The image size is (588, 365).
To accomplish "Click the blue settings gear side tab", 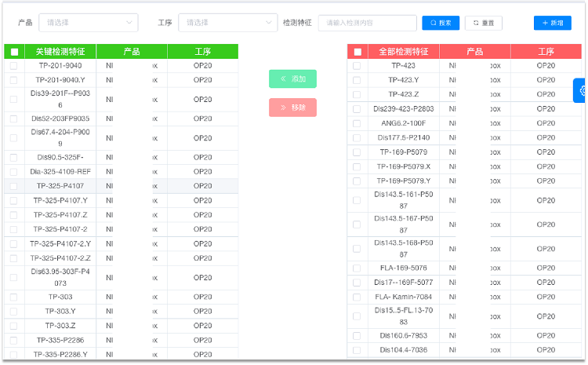I will (581, 91).
